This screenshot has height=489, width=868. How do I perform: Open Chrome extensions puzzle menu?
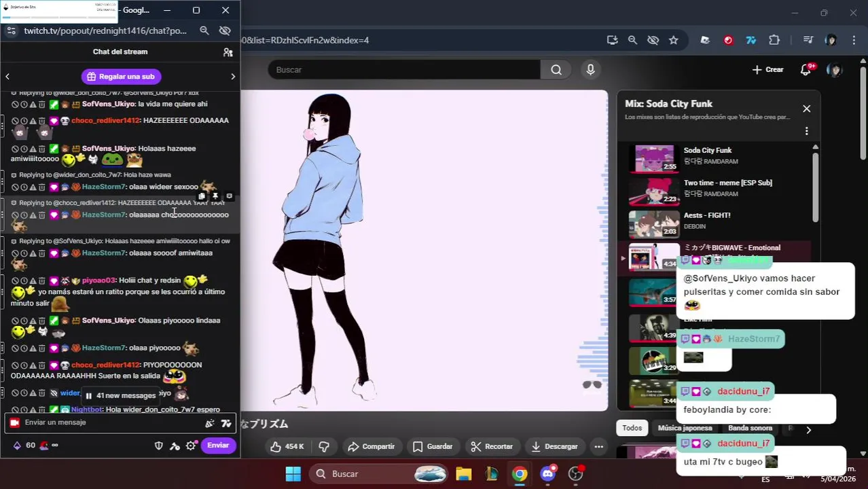pyautogui.click(x=774, y=40)
